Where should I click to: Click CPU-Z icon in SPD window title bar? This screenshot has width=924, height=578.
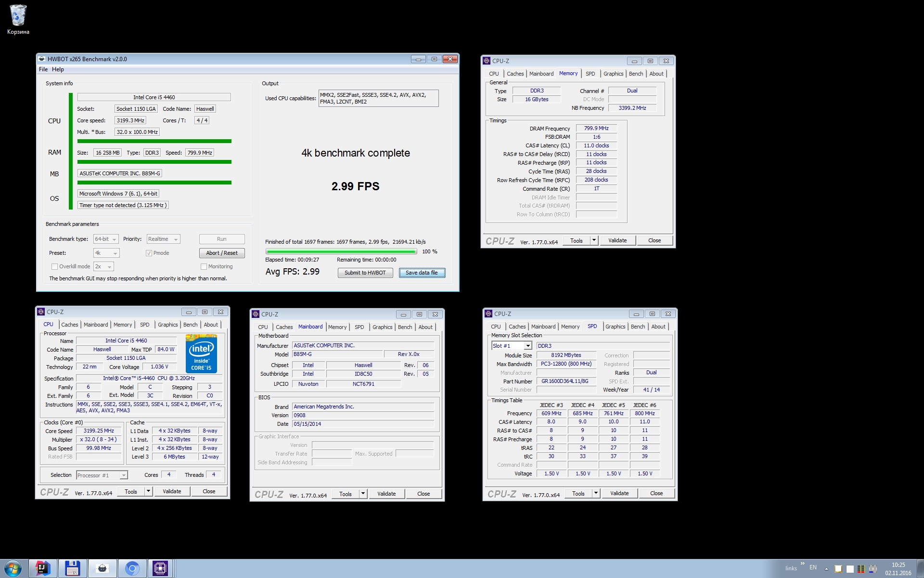click(488, 314)
